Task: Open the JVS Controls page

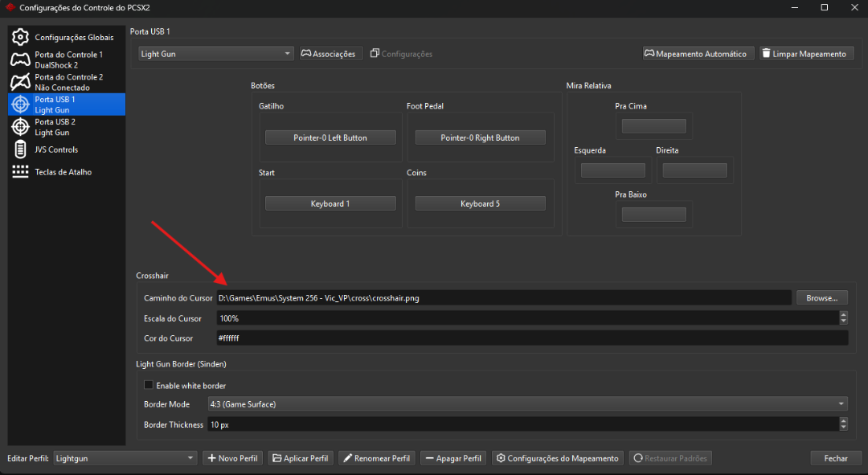Action: (67, 149)
